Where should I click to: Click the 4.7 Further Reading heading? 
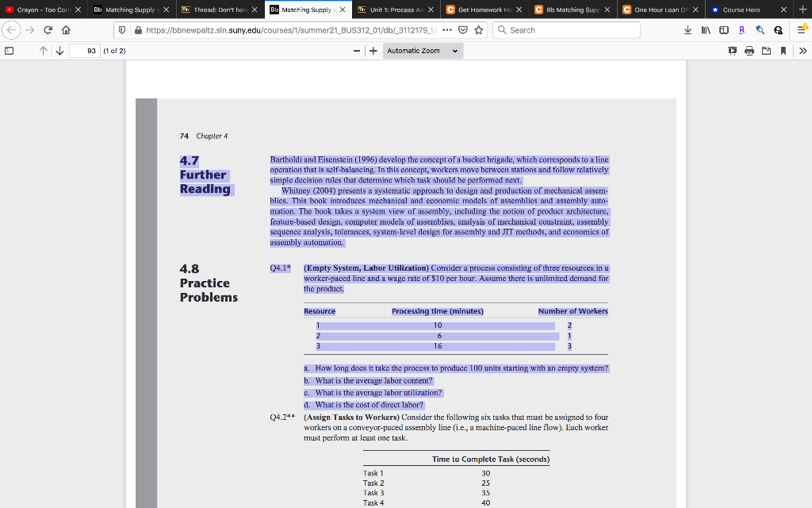(205, 175)
